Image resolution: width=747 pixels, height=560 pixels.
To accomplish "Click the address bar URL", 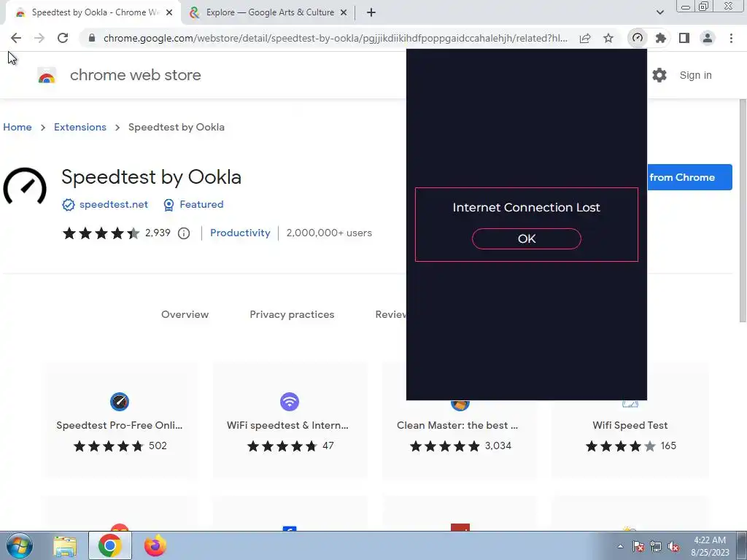I will (x=336, y=38).
